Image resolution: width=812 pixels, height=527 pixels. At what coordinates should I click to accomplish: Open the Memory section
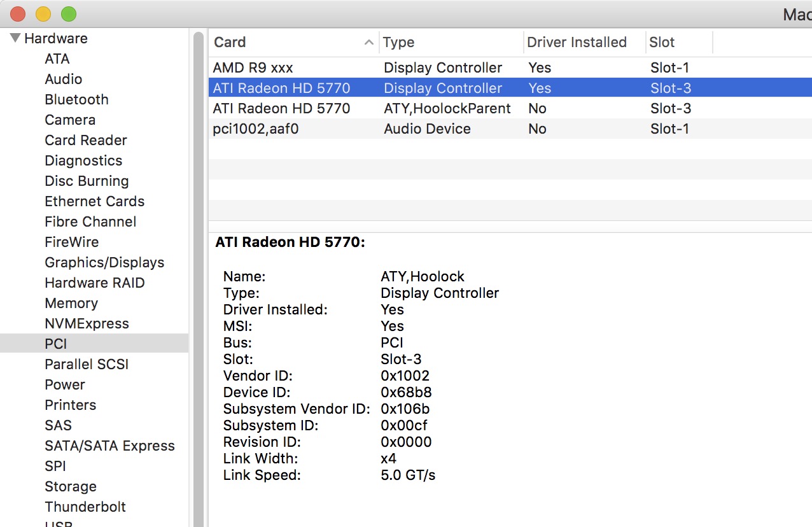click(x=71, y=303)
